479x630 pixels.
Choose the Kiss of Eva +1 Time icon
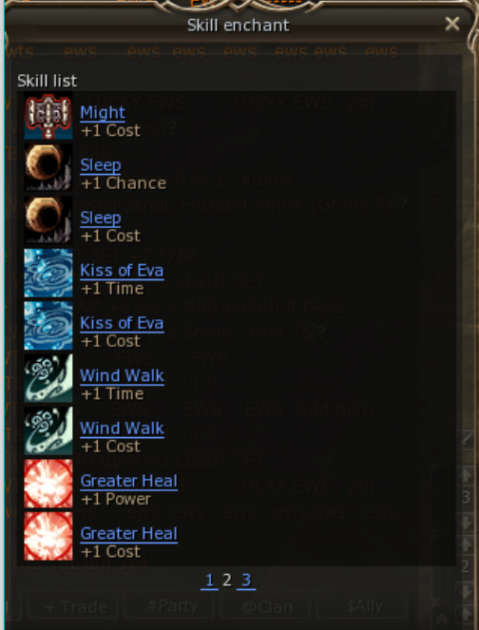(x=48, y=273)
